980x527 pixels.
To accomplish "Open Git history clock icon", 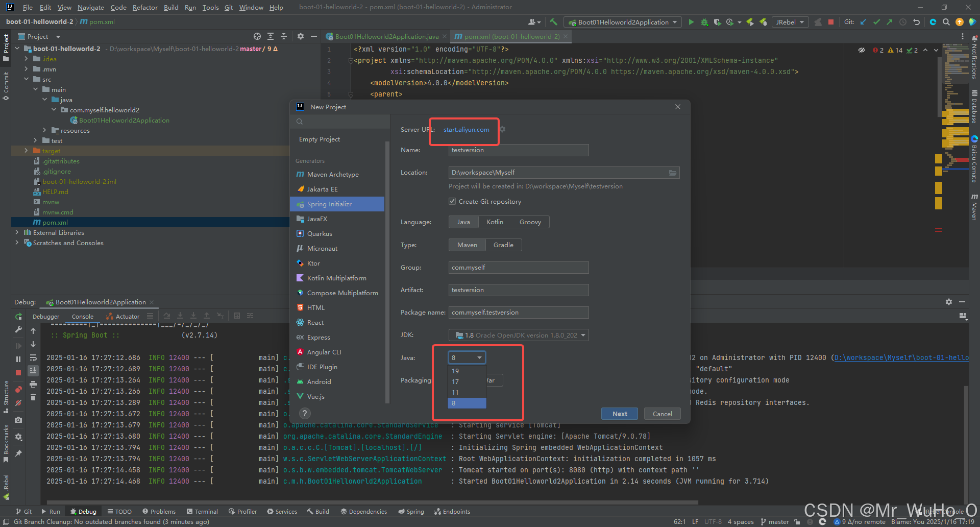I will point(903,22).
